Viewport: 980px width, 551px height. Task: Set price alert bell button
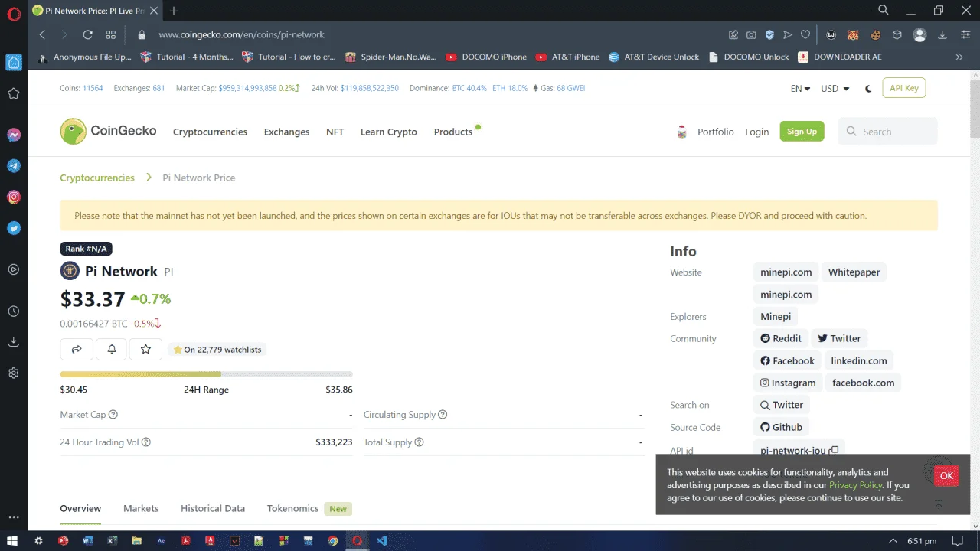click(x=111, y=349)
